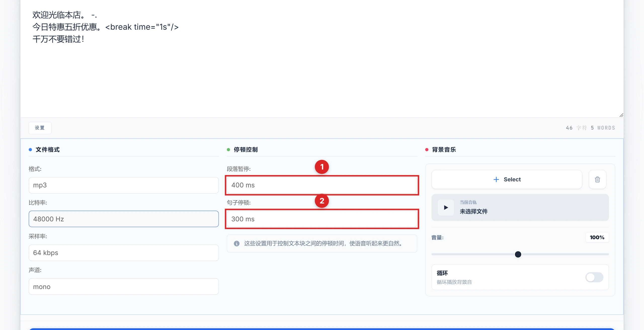Open the 64 kbps dropdown
The height and width of the screenshot is (330, 644).
click(124, 253)
